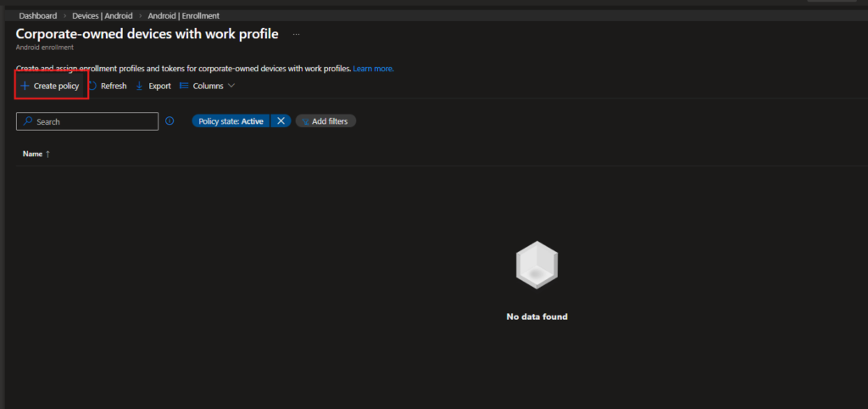Expand the Columns dropdown chevron
The image size is (868, 409).
point(231,86)
